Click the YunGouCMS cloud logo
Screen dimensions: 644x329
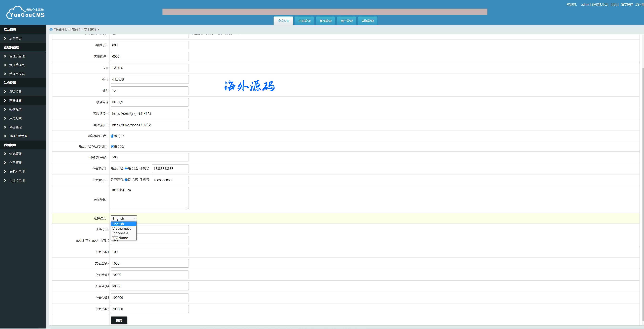(x=25, y=12)
